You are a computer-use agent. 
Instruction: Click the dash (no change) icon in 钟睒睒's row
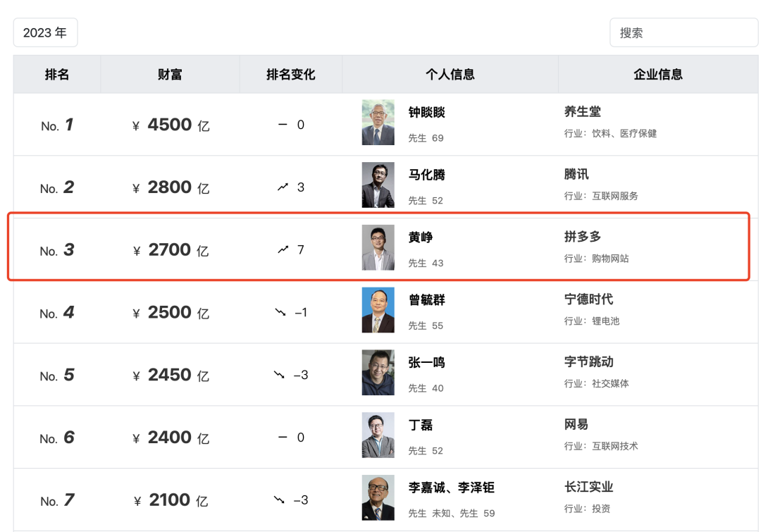click(284, 125)
